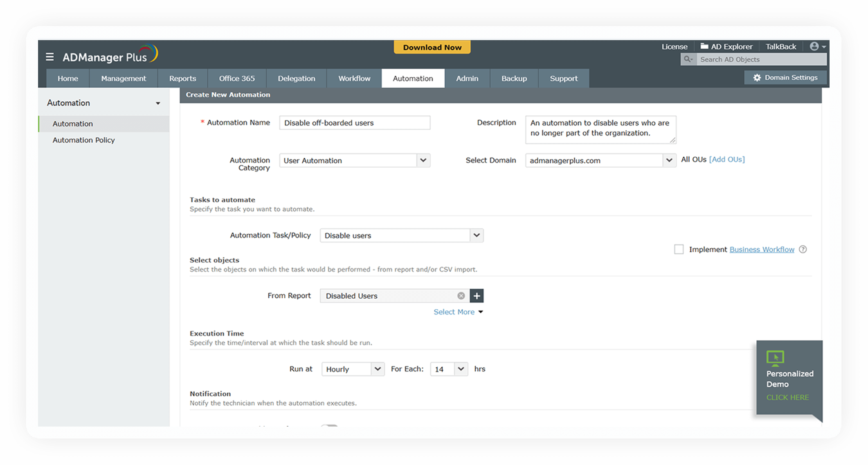Enable Implement Business Workflow checkbox
Viewport: 868px width, 465px height.
679,249
